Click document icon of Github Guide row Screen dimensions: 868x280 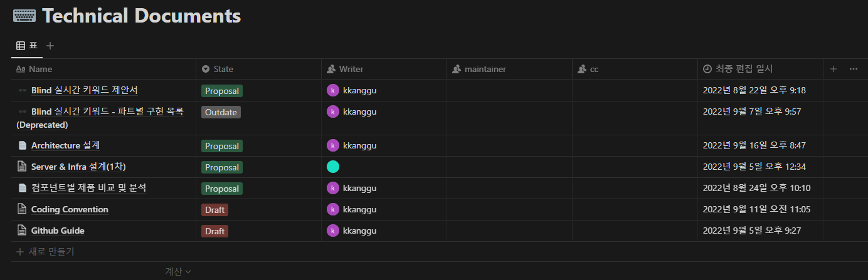pos(23,231)
